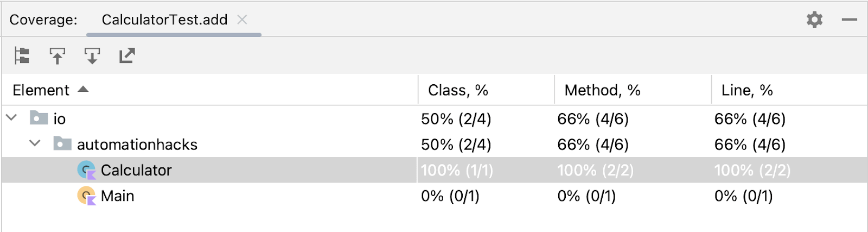Click the Flatten Packages toolbar icon
868x232 pixels.
(22, 55)
